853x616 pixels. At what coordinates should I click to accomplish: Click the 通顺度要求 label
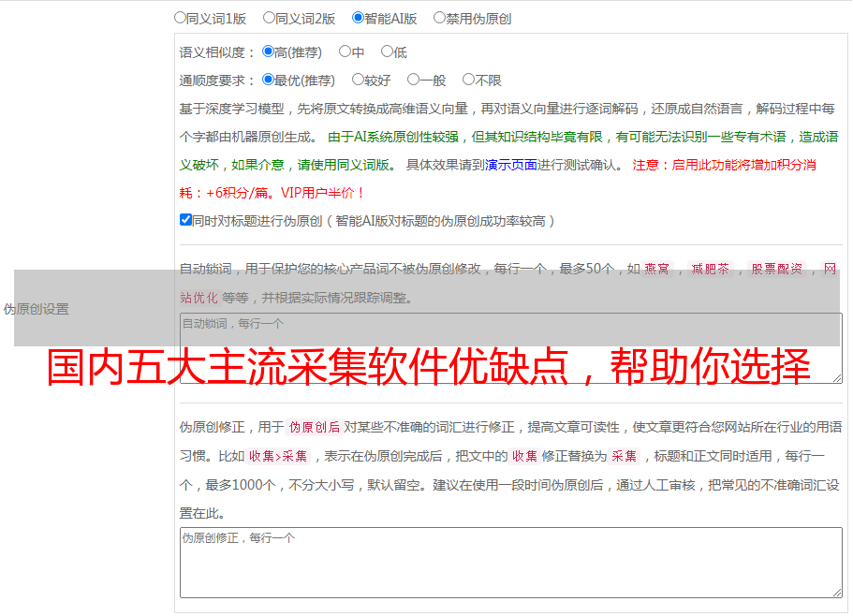[x=217, y=81]
